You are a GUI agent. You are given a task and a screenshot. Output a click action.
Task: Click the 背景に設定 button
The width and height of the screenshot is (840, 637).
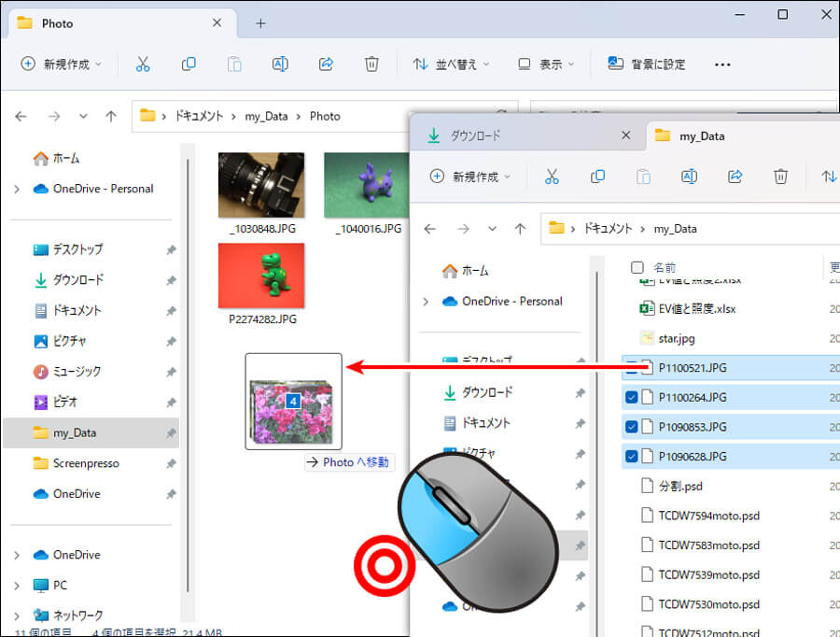tap(647, 64)
